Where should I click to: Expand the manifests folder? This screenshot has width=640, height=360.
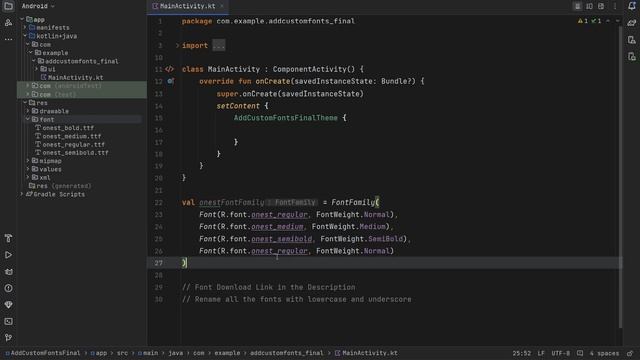click(25, 27)
